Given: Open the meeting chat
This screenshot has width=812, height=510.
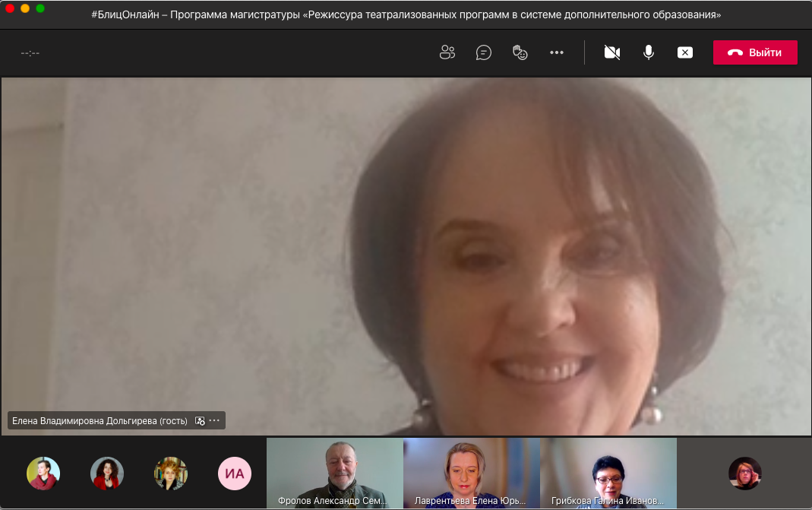Looking at the screenshot, I should pyautogui.click(x=484, y=52).
